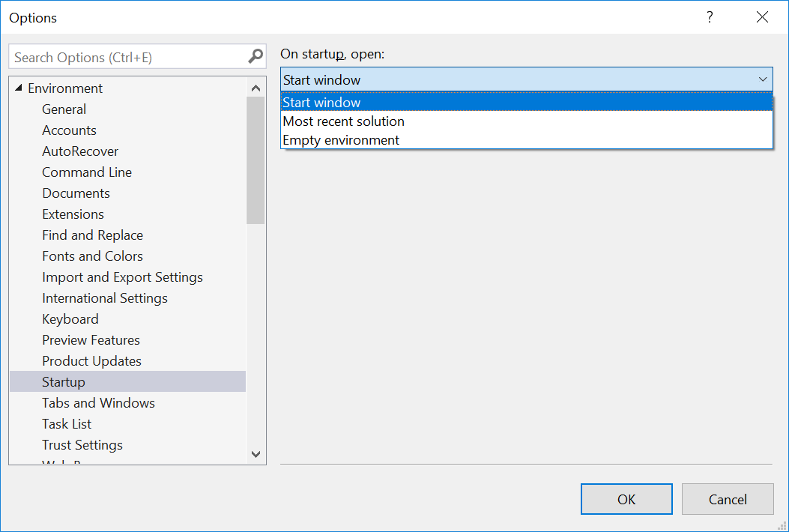789x532 pixels.
Task: Click the scrollbar down arrow
Action: coord(256,454)
